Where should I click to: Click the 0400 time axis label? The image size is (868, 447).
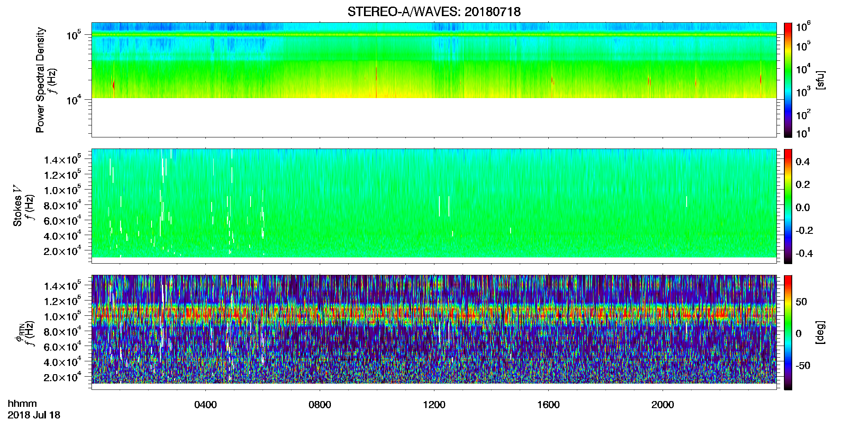tap(205, 405)
